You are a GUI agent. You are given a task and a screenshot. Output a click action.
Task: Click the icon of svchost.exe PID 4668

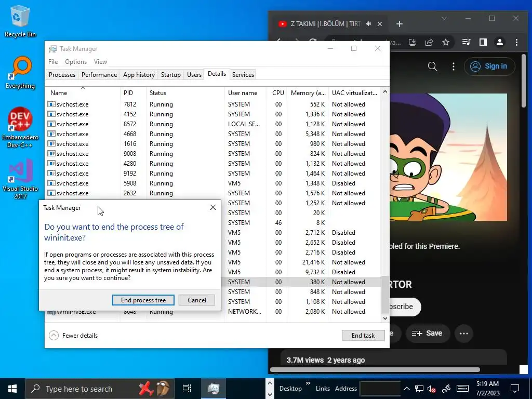[x=51, y=134]
